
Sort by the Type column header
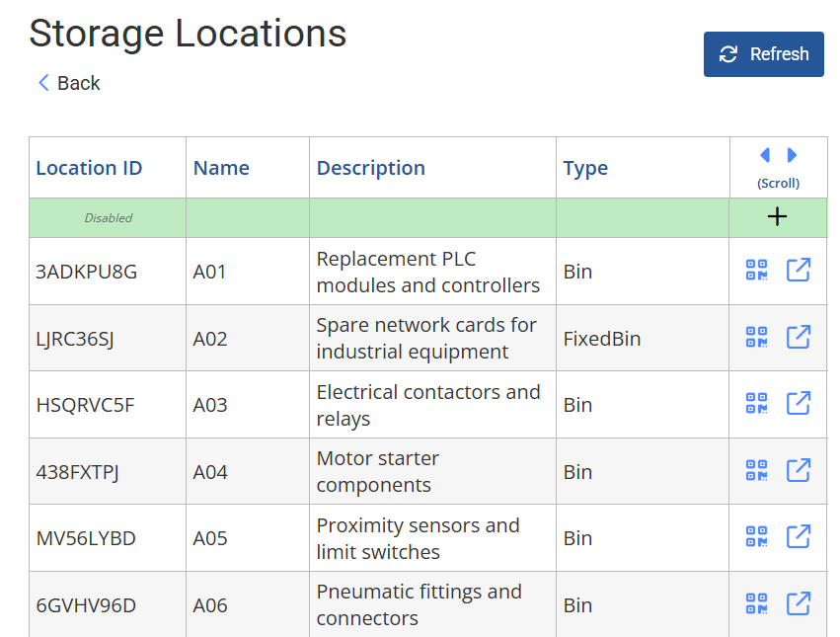(x=585, y=168)
